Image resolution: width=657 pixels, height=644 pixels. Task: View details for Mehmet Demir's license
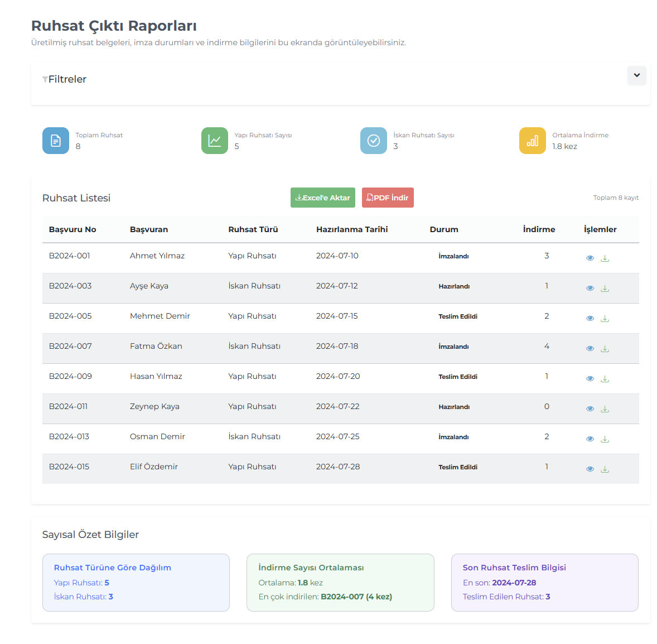tap(590, 319)
